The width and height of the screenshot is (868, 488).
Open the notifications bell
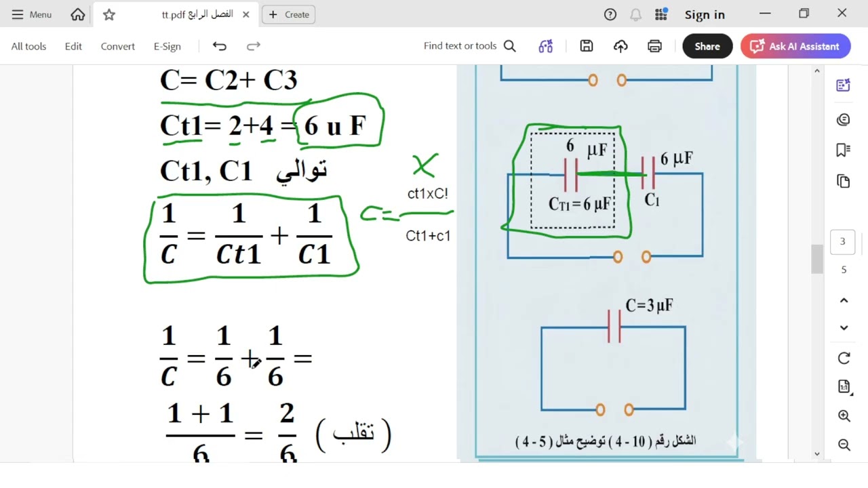pyautogui.click(x=635, y=14)
